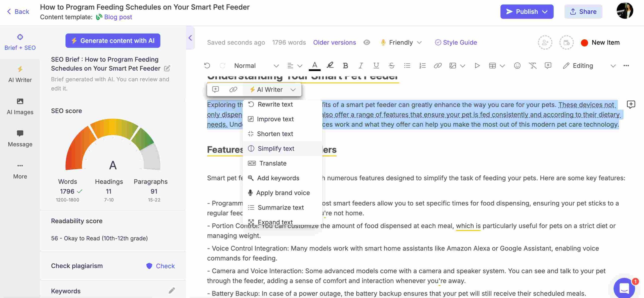Viewport: 644px width, 298px height.
Task: Open the Normal paragraph style dropdown
Action: click(256, 66)
